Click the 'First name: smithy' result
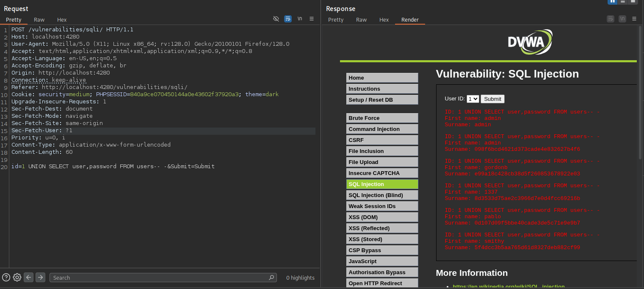Screen dimensions: 644x289 click(x=474, y=241)
